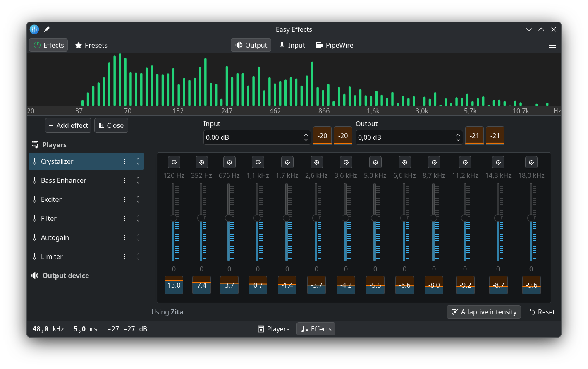Switch to Players view in bottom bar
The width and height of the screenshot is (588, 369).
(273, 329)
